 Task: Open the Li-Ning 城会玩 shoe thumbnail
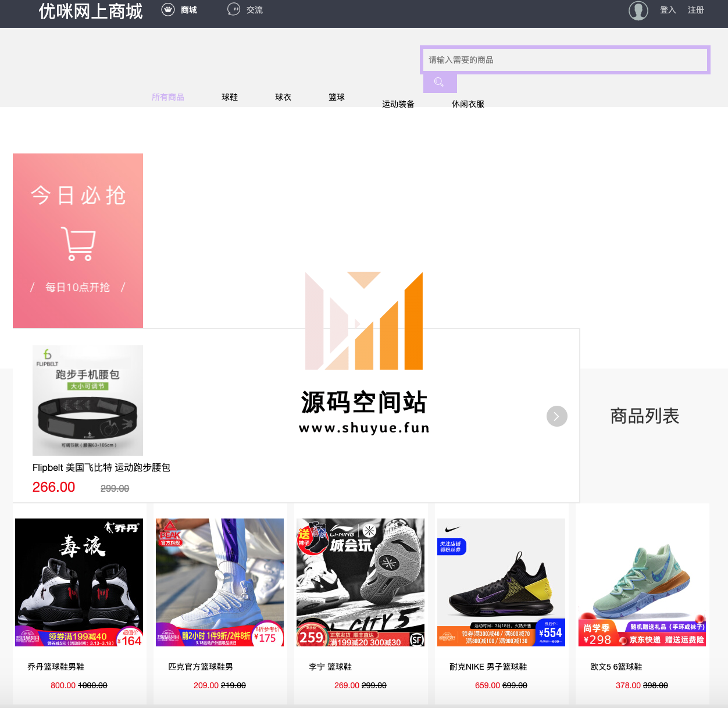point(361,582)
